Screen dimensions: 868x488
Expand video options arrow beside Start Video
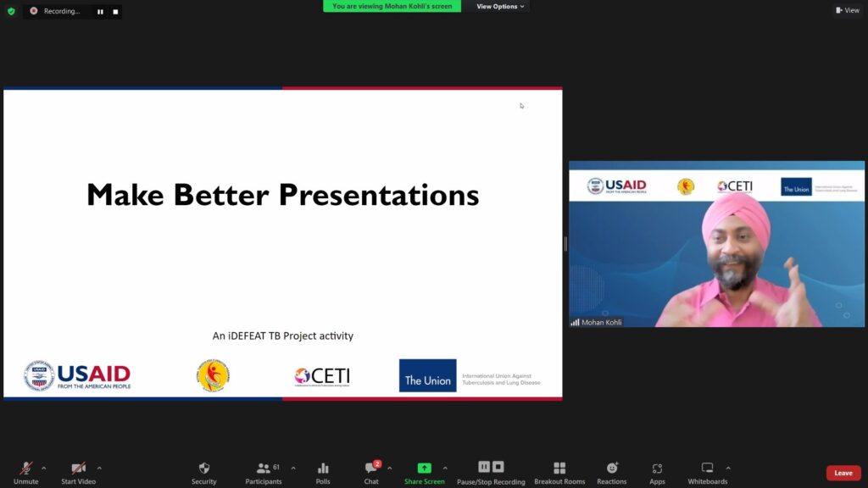tap(99, 468)
